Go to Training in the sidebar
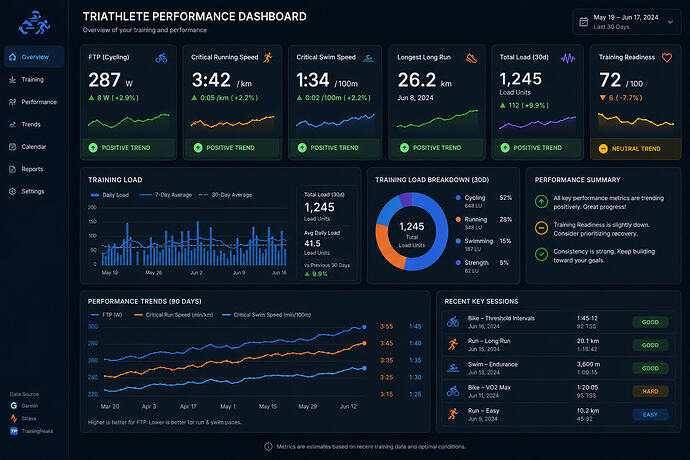690x460 pixels. [34, 80]
